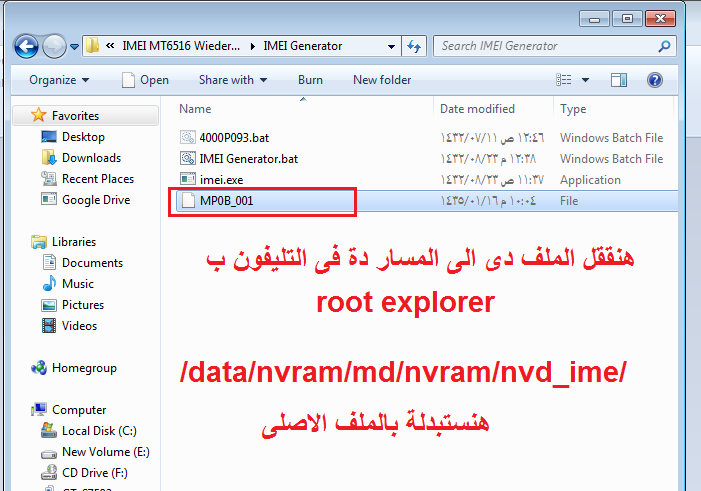Click the Recent Places icon

click(x=49, y=178)
